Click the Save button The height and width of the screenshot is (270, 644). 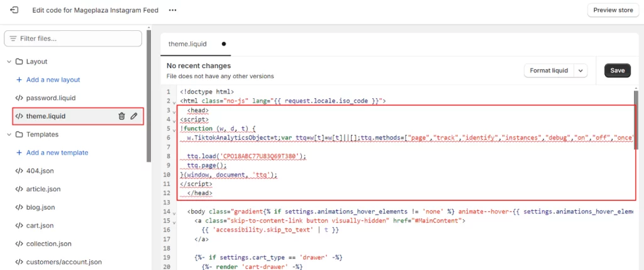click(618, 70)
